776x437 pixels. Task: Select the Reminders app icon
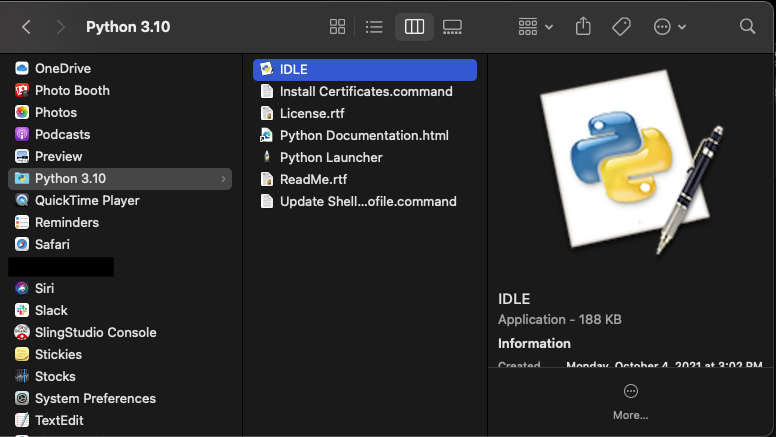(x=22, y=222)
